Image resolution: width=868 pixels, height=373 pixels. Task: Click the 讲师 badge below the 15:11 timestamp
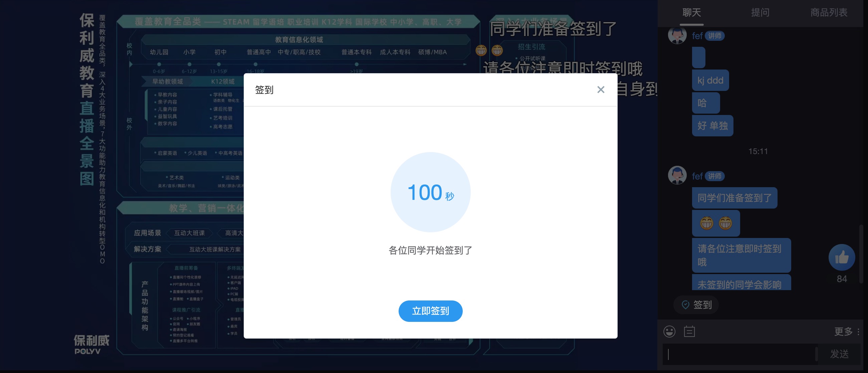click(x=714, y=176)
